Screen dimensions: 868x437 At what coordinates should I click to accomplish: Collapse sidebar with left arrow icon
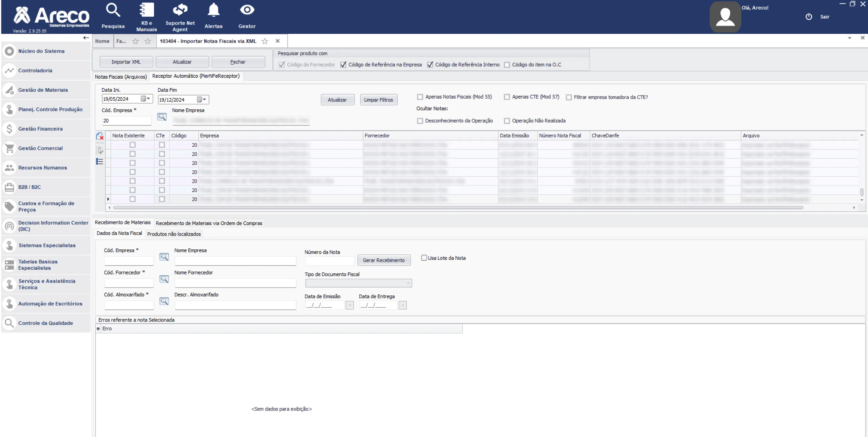tap(86, 38)
